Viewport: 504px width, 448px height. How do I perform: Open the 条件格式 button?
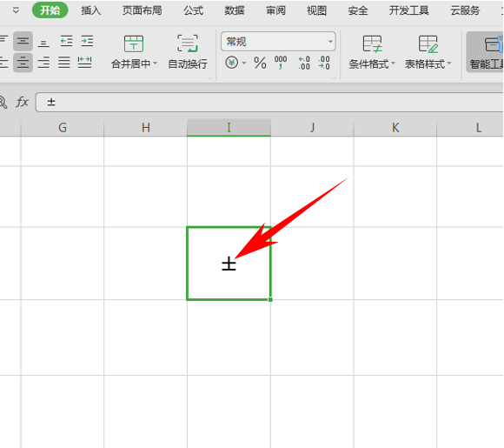click(372, 52)
